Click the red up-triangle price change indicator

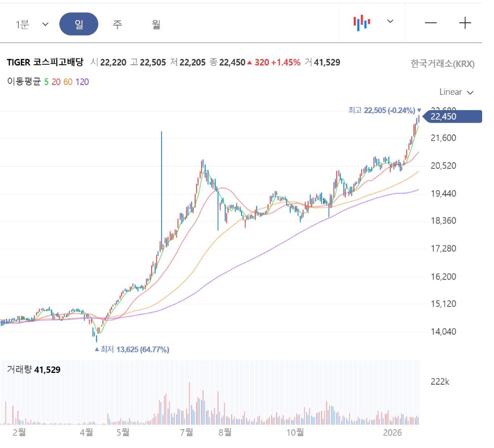(x=249, y=63)
